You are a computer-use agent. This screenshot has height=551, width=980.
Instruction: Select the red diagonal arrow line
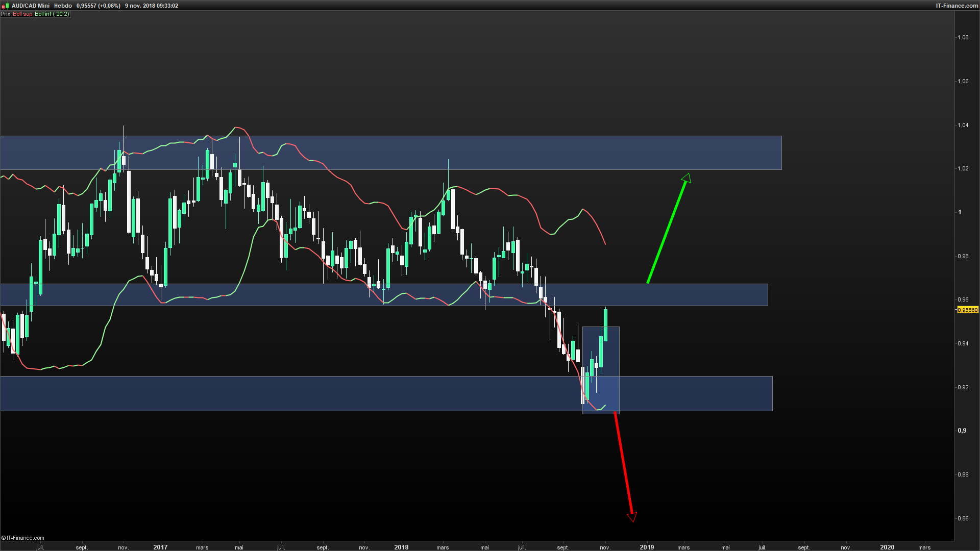623,462
